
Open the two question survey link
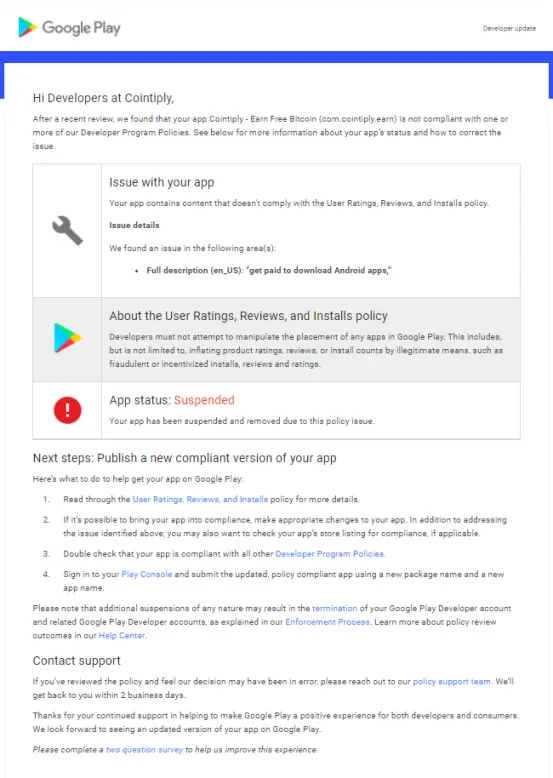coord(144,750)
